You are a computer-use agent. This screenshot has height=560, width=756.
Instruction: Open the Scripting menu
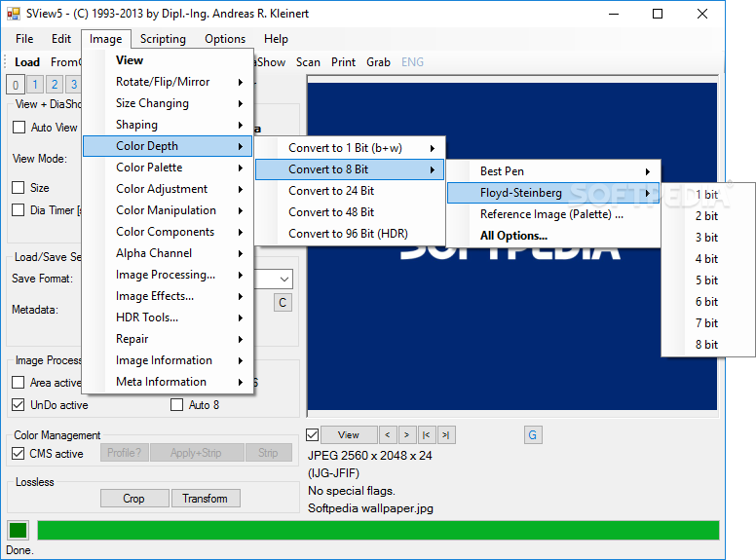coord(163,39)
